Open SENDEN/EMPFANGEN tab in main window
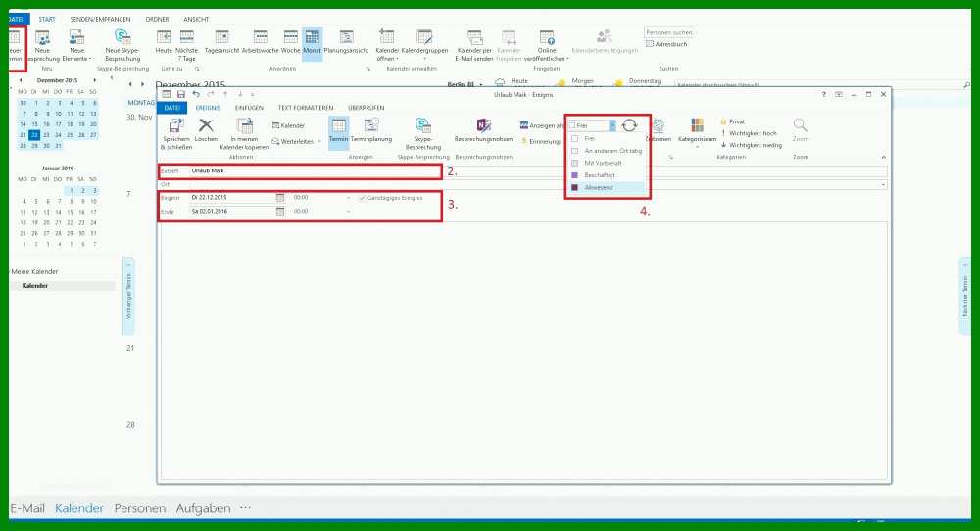 (x=100, y=20)
